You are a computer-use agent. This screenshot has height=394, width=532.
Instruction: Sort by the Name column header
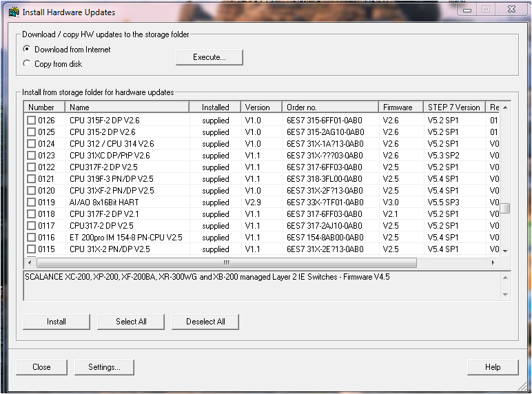tap(127, 107)
